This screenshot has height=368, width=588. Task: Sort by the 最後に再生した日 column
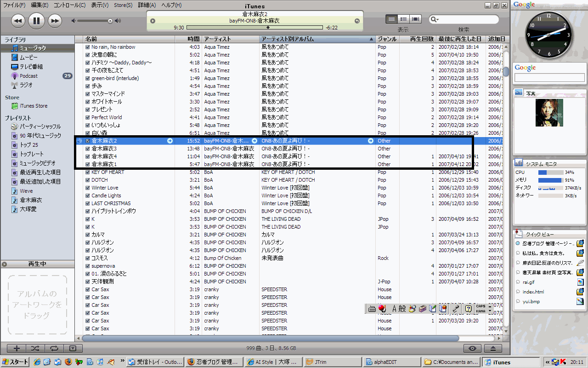pos(461,39)
